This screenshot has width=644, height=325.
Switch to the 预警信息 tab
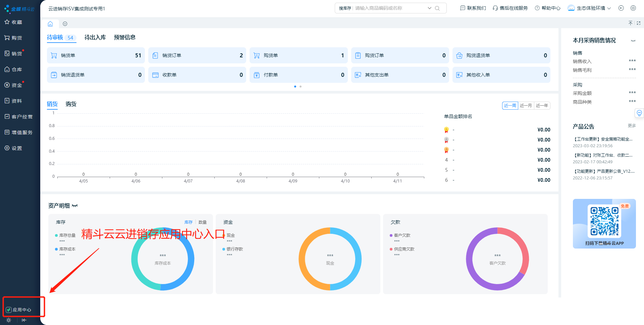[x=125, y=38]
